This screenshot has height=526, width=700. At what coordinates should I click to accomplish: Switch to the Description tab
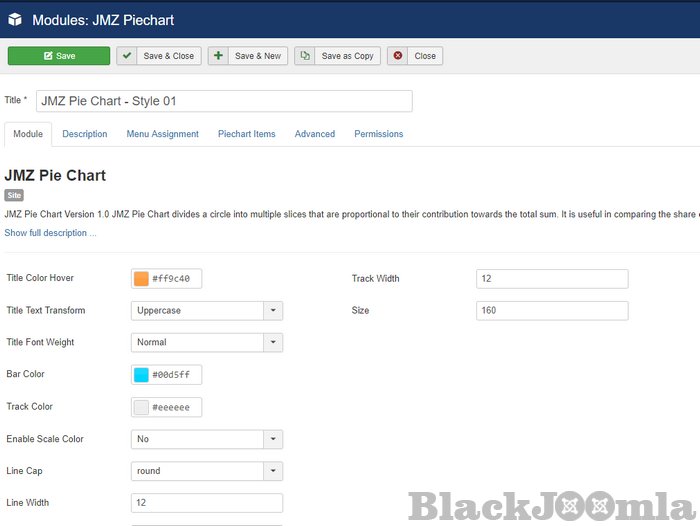[x=85, y=134]
